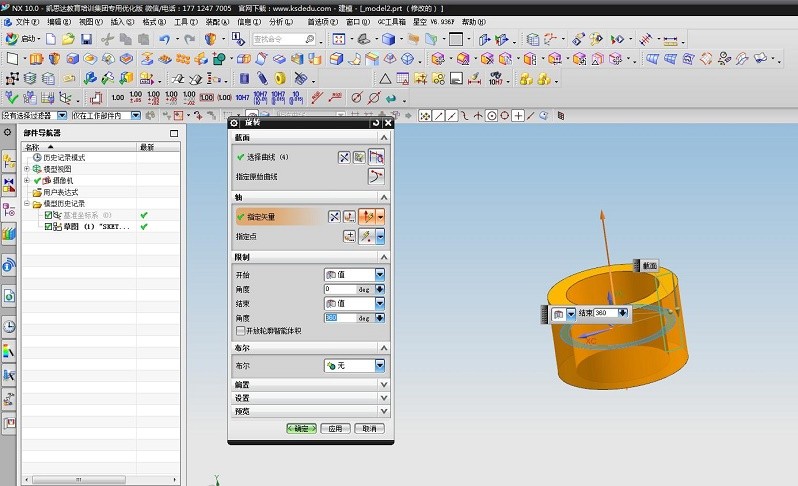Image resolution: width=798 pixels, height=486 pixels.
Task: Toggle the 基准坐标系 checkbox in the tree
Action: coord(48,215)
